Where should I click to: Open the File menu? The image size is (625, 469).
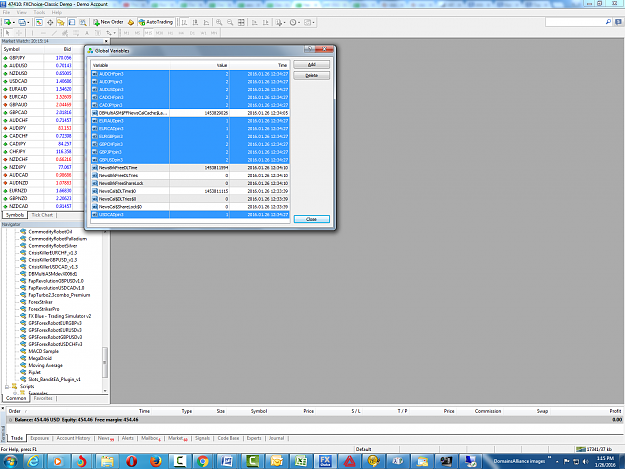click(6, 12)
